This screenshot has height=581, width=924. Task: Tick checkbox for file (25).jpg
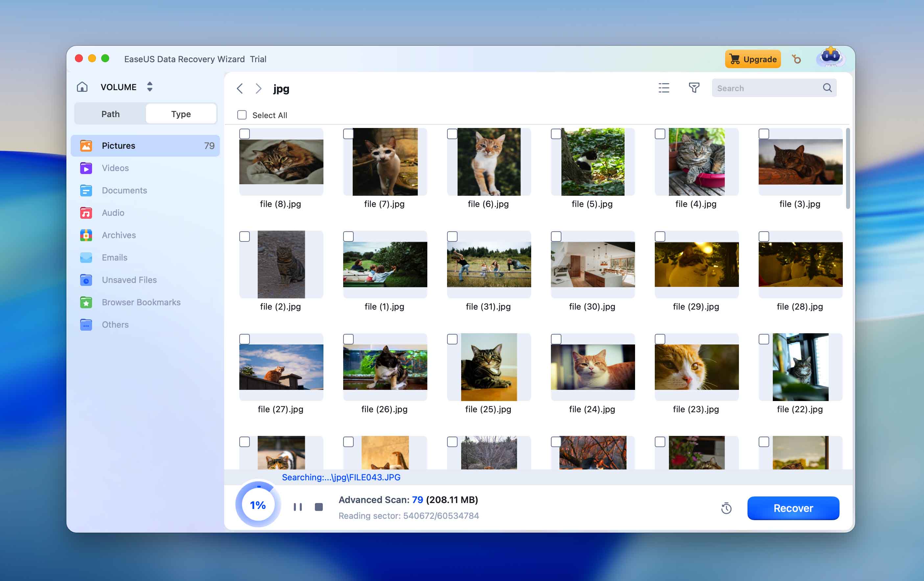[452, 340]
